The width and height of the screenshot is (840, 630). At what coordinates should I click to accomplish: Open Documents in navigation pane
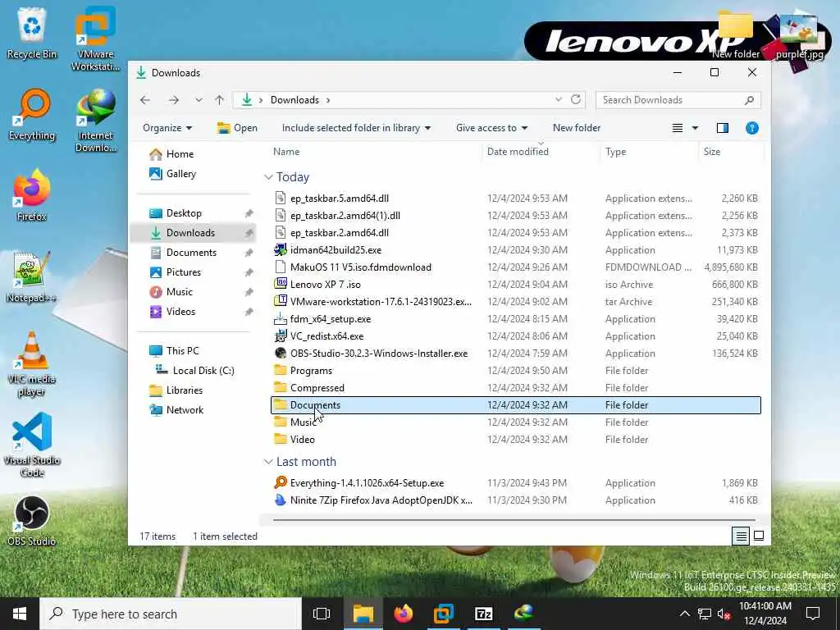pyautogui.click(x=192, y=253)
